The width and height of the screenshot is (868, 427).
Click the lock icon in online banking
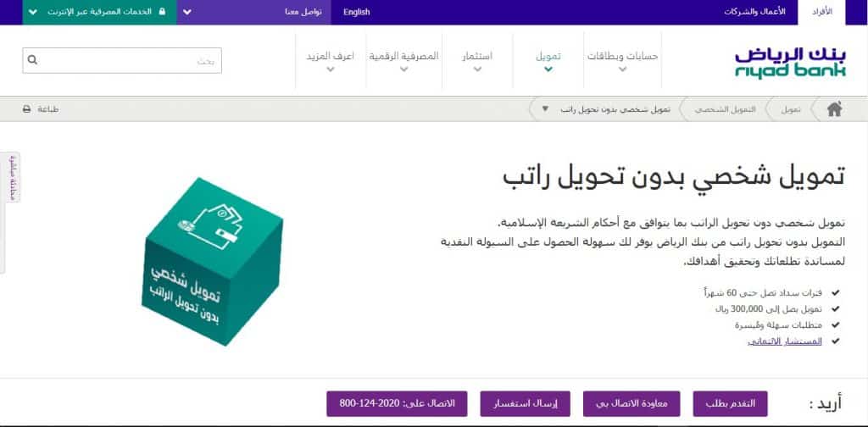(x=162, y=12)
